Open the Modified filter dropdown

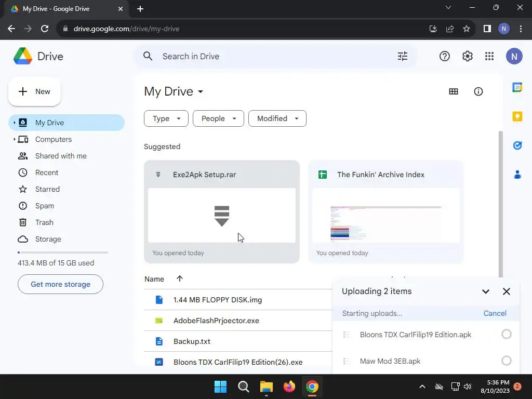point(277,118)
